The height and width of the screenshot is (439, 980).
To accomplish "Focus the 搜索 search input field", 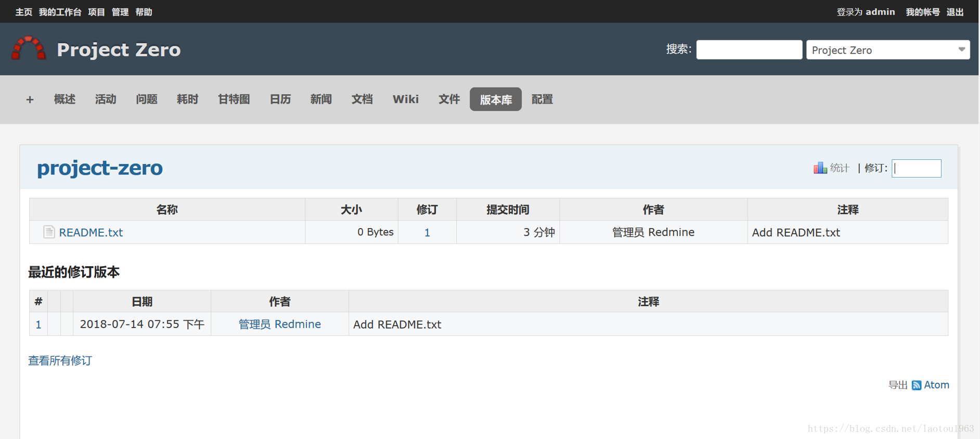I will [x=749, y=49].
